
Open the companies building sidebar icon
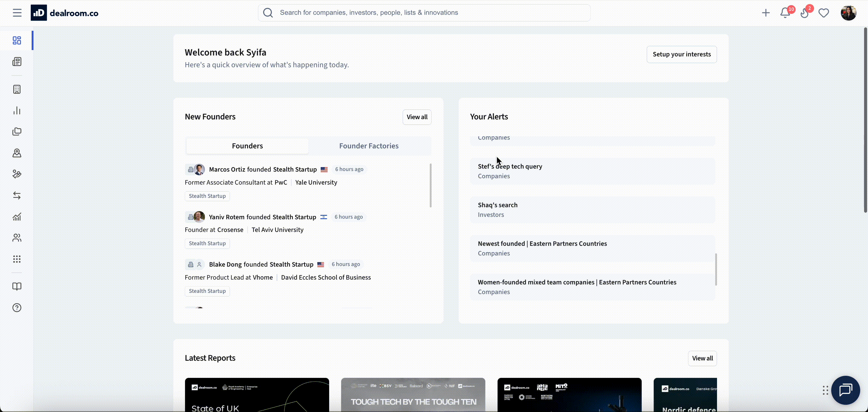tap(17, 89)
